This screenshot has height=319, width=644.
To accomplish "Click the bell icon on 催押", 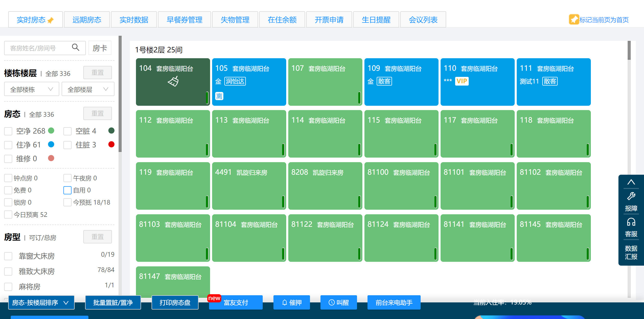I will [x=284, y=302].
